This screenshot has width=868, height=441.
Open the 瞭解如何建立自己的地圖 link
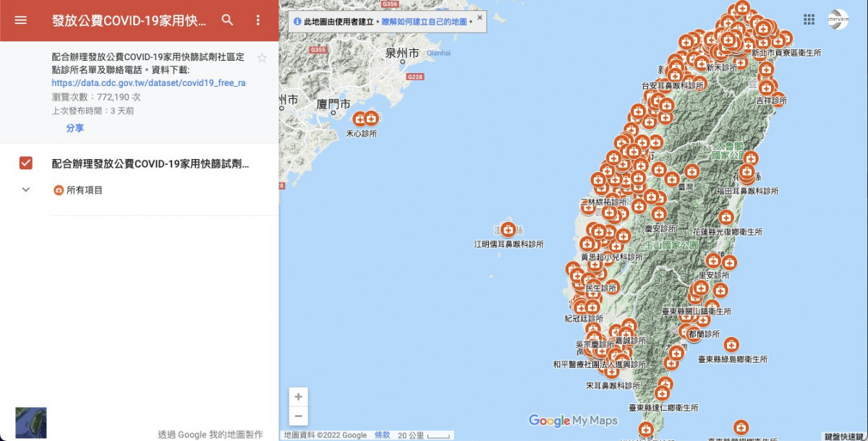point(425,22)
